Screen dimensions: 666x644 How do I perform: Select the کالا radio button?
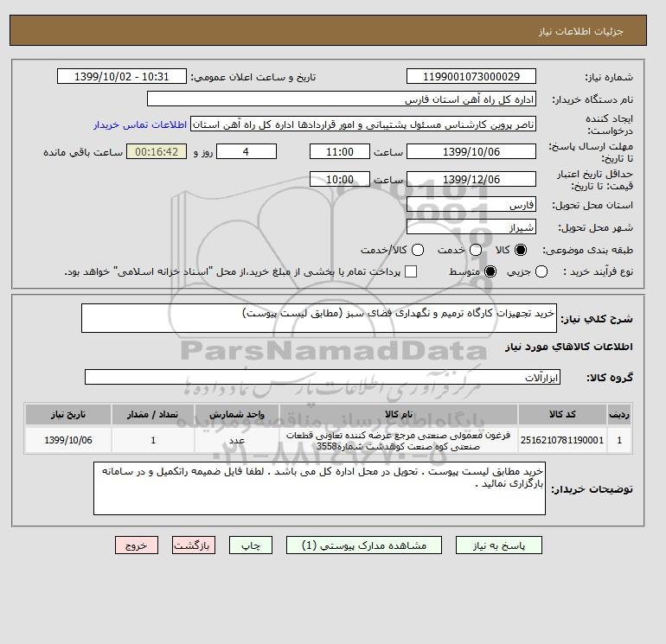click(521, 250)
